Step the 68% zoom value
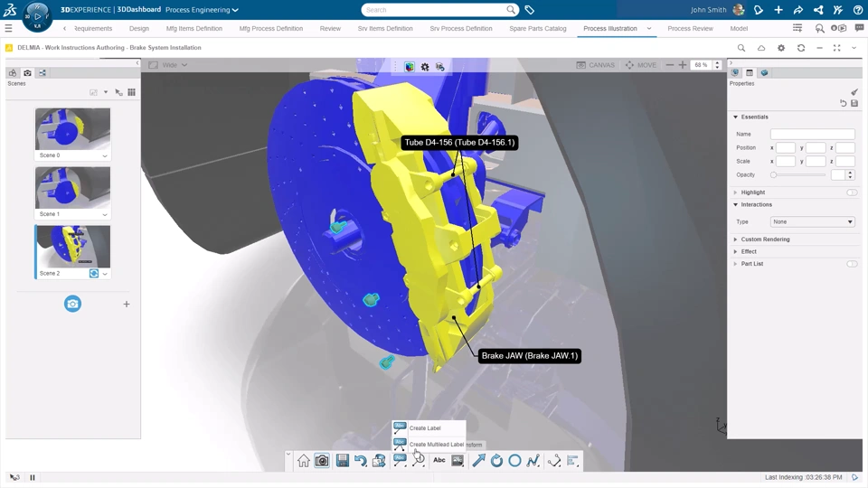 717,65
